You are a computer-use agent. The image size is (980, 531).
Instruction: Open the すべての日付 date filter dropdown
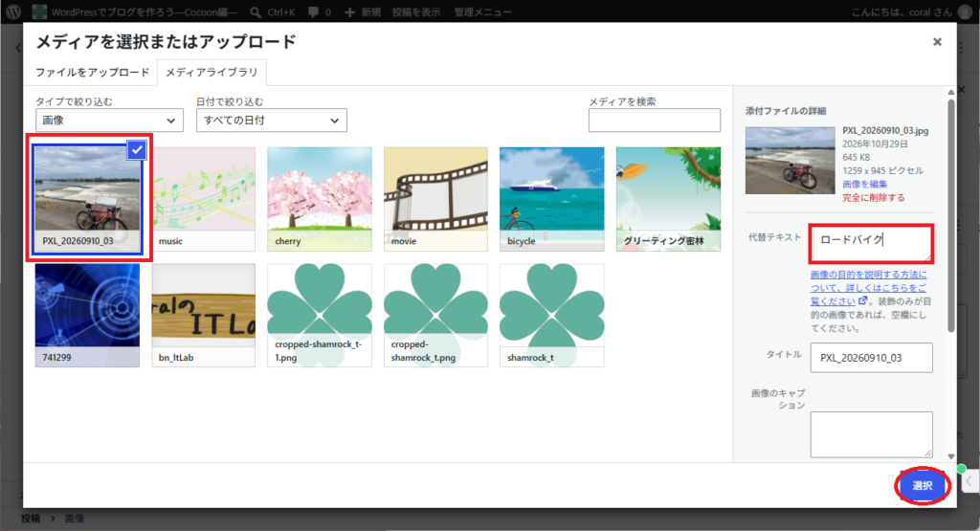(271, 120)
